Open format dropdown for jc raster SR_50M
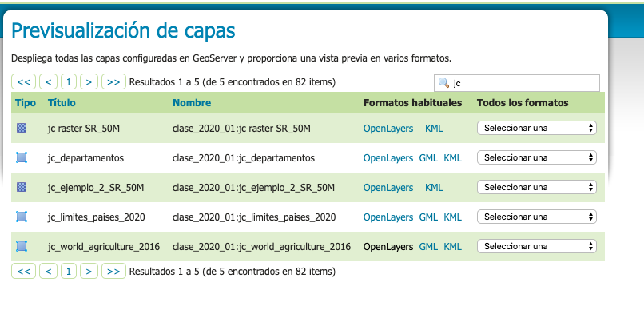Screen dimensions: 644x326 tap(536, 128)
